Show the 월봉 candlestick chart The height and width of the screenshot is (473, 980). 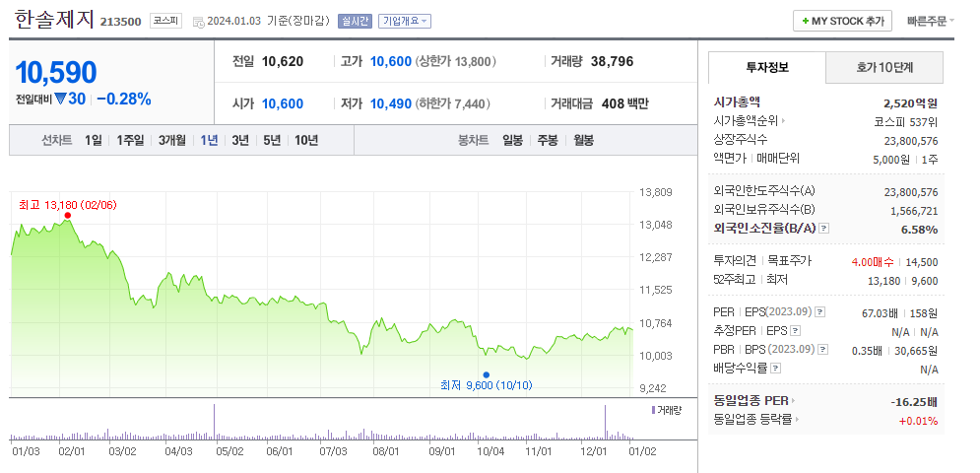coord(583,140)
